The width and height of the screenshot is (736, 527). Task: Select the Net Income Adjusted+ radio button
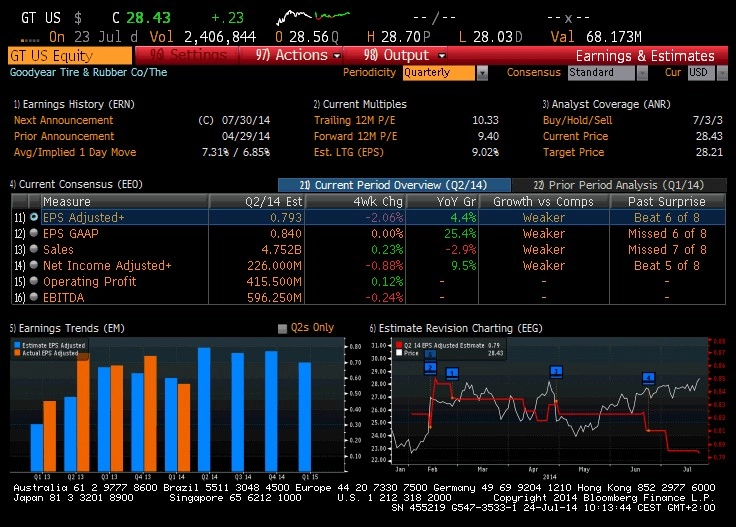[34, 265]
